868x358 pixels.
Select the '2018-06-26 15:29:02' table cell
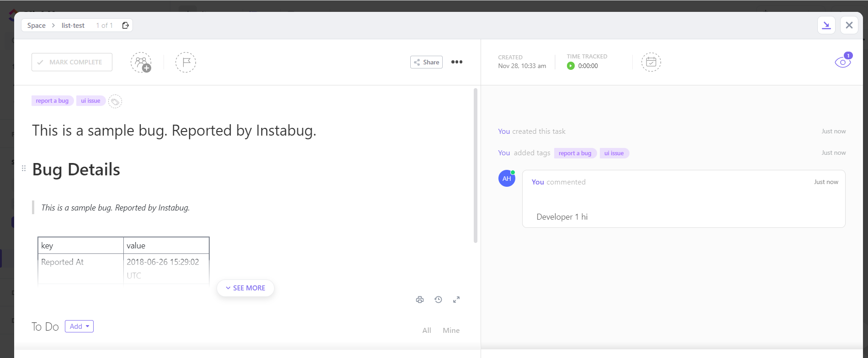click(166, 269)
